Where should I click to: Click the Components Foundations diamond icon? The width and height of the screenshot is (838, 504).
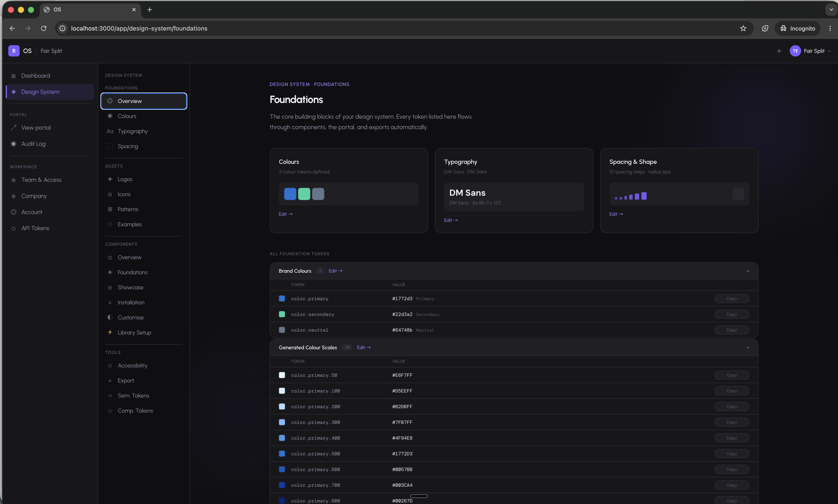click(x=110, y=272)
